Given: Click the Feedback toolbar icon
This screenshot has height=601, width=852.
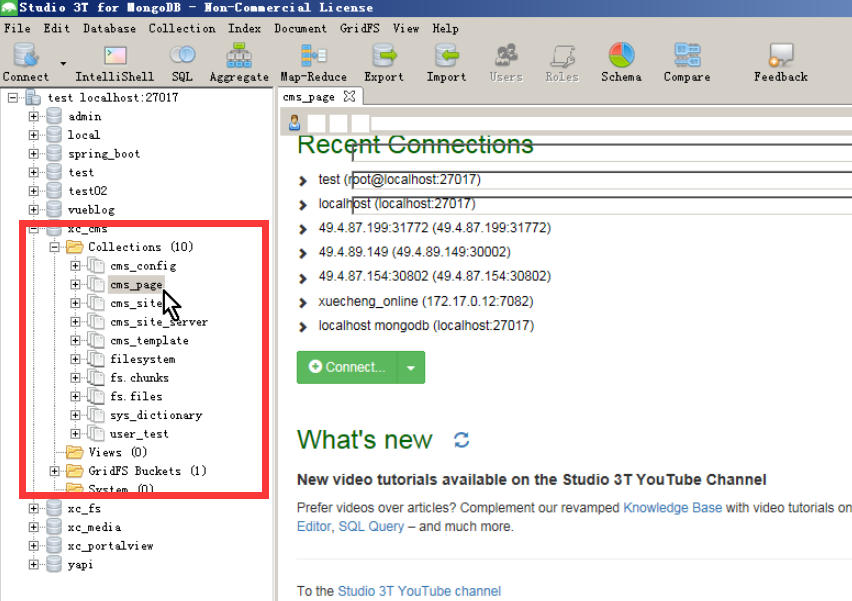Looking at the screenshot, I should [x=781, y=55].
